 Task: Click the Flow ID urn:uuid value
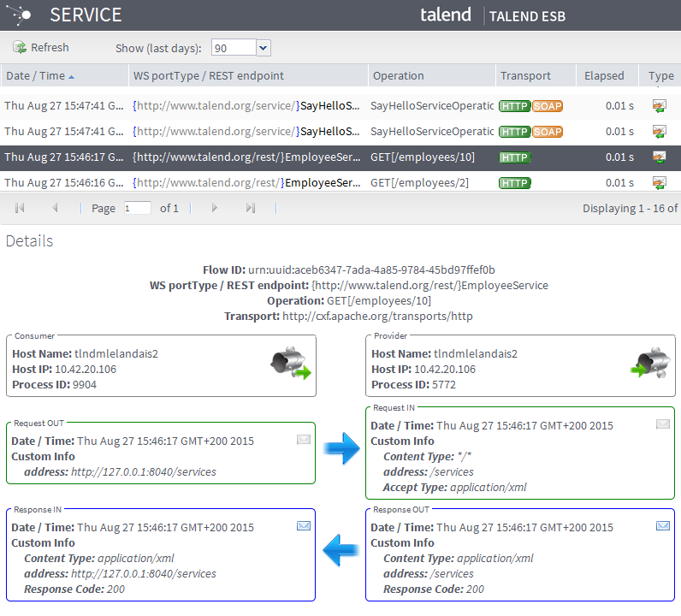click(x=371, y=269)
